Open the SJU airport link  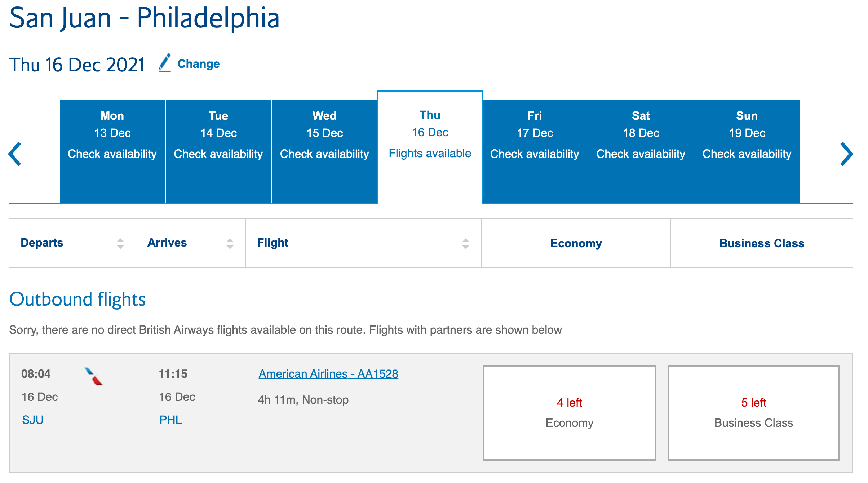coord(32,419)
